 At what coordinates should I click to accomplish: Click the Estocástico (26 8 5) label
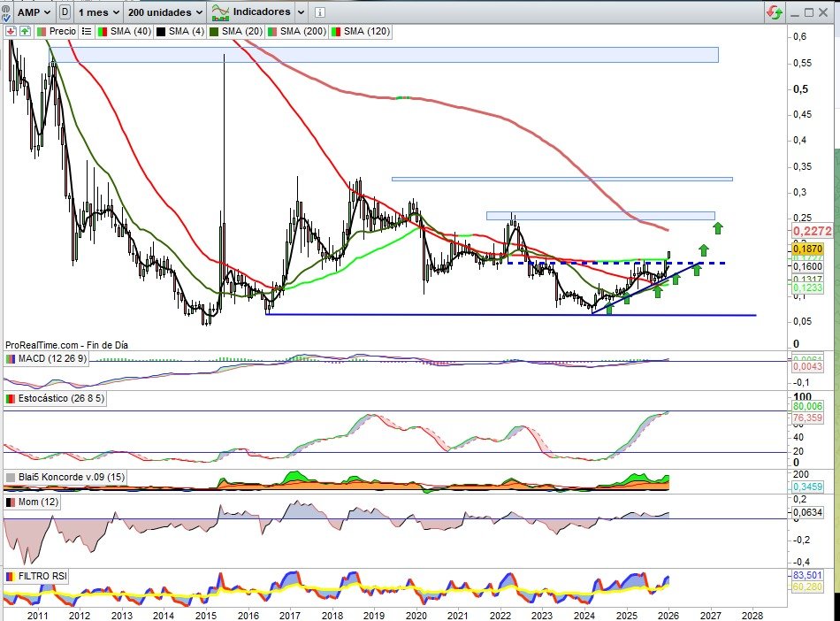point(61,399)
